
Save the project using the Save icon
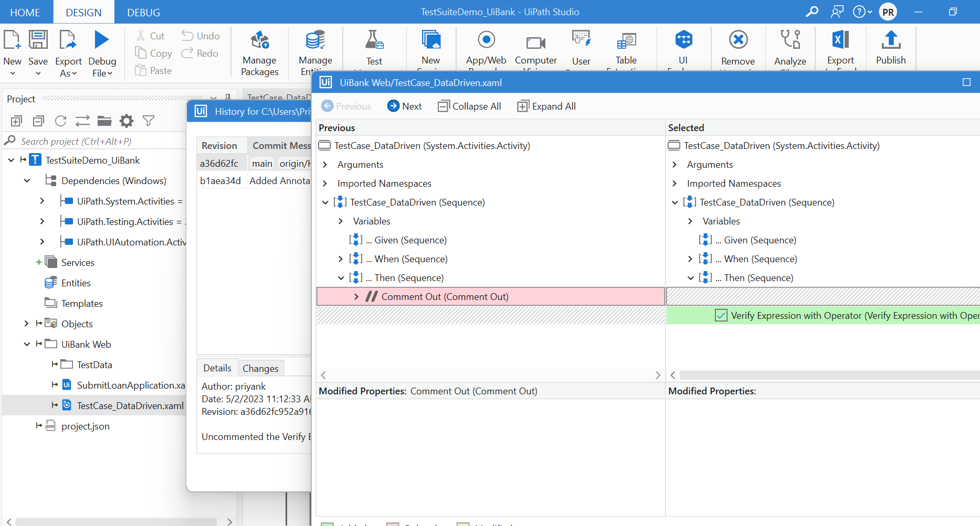tap(38, 40)
